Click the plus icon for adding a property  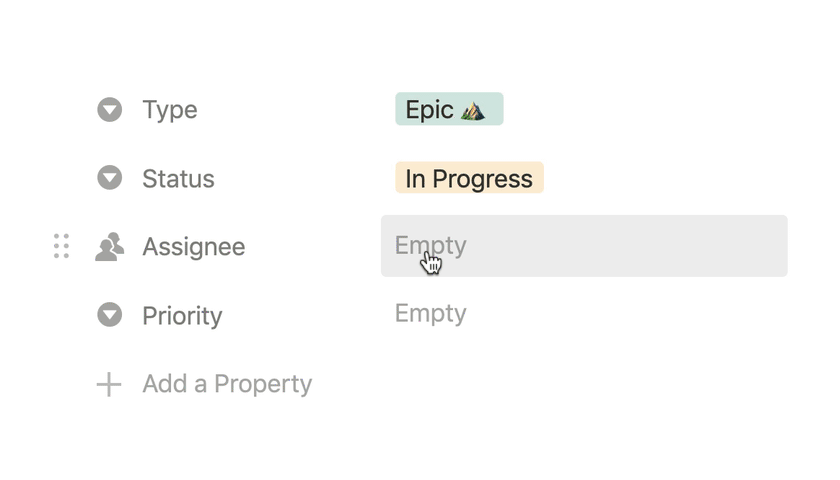coord(108,384)
